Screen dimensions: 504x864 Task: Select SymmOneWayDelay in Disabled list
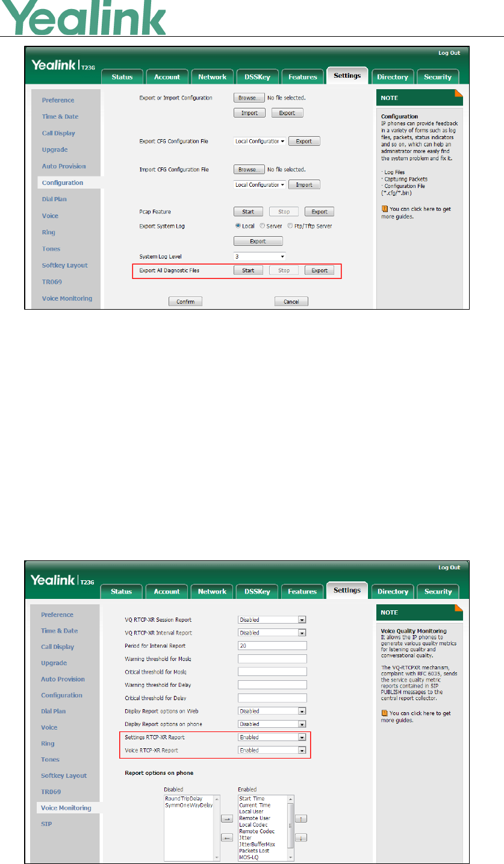(x=188, y=805)
